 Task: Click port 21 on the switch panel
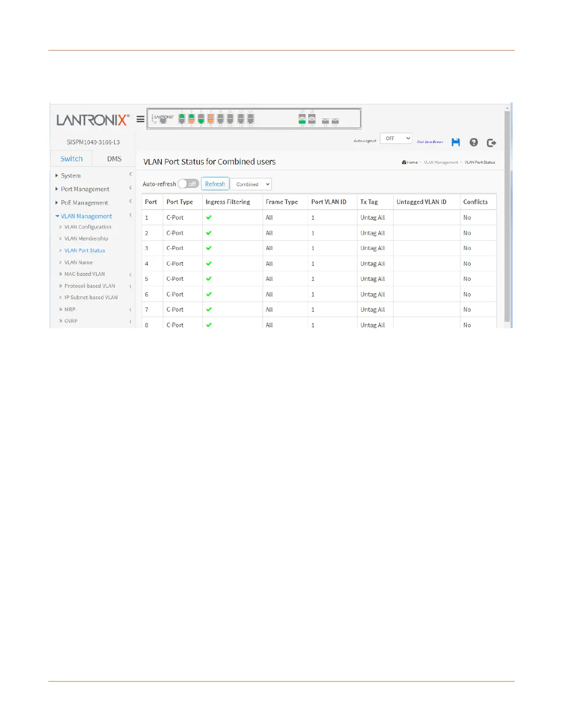tap(325, 121)
